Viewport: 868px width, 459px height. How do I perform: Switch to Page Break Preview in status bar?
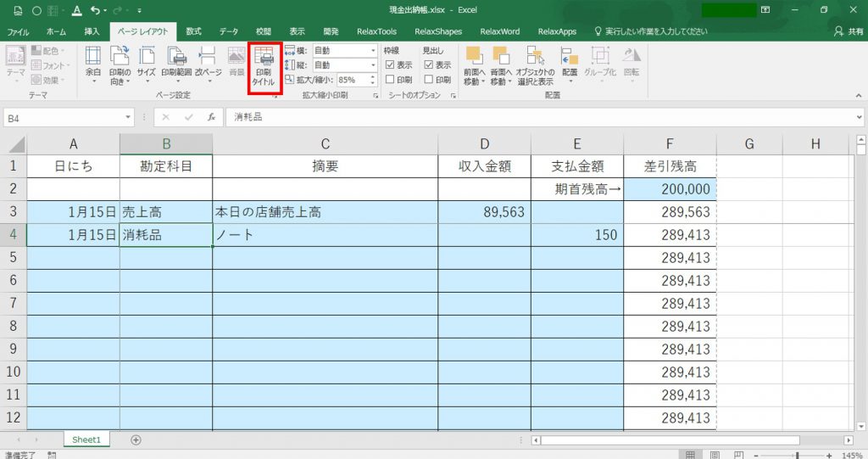click(x=738, y=455)
